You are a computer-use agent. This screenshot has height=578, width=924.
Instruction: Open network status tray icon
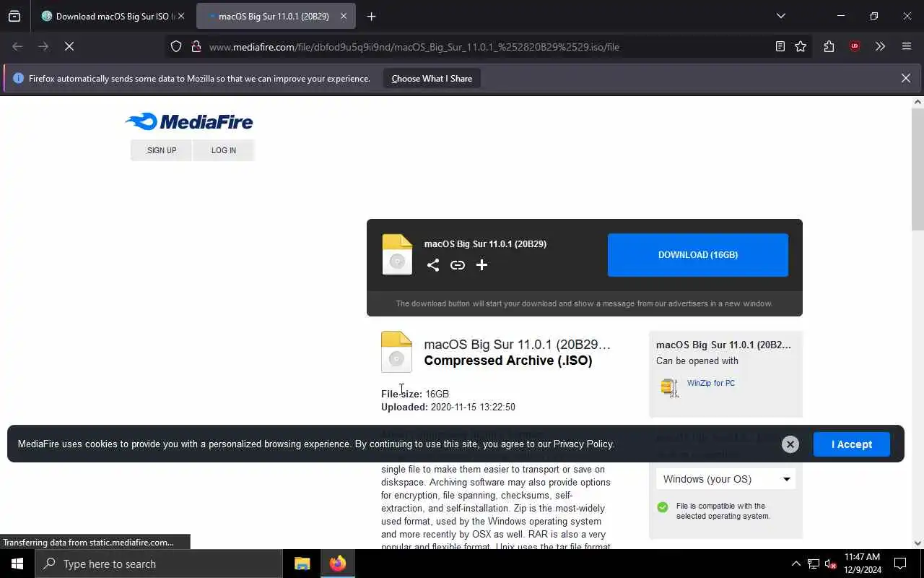[814, 564]
